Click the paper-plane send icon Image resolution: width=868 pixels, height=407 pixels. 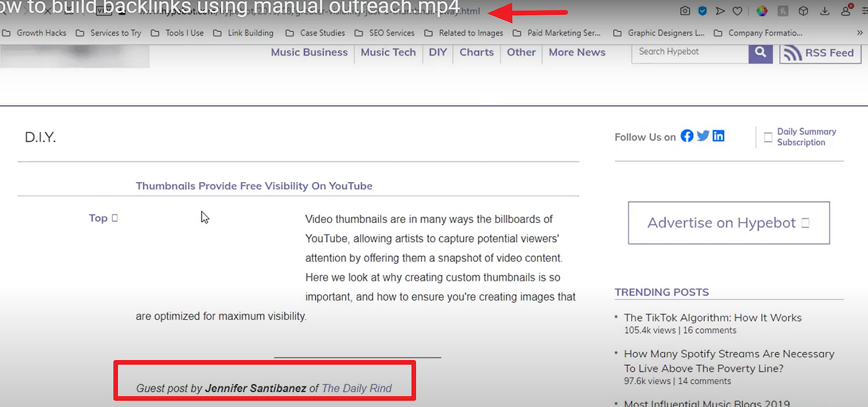[x=720, y=11]
